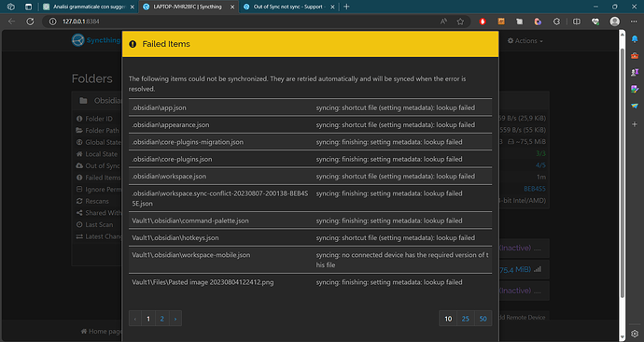
Task: Select Vault1 command-palette.json row
Action: pos(310,221)
